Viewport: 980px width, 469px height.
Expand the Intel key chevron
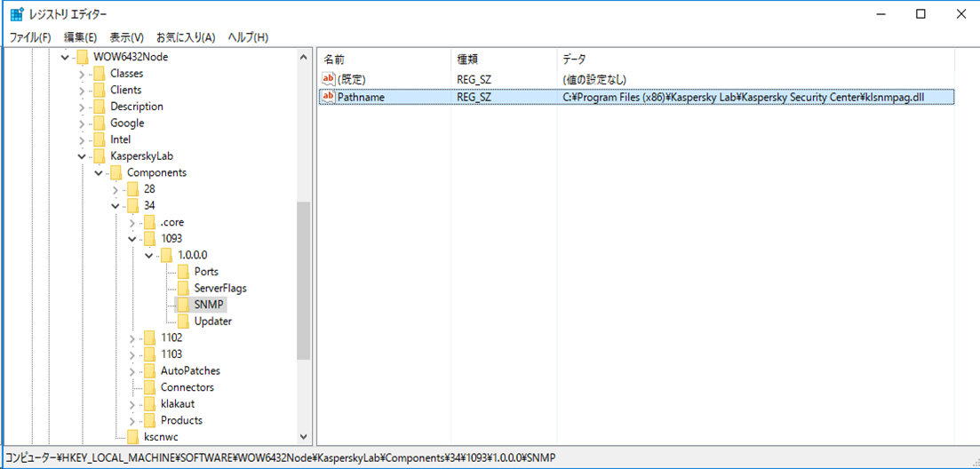(82, 139)
